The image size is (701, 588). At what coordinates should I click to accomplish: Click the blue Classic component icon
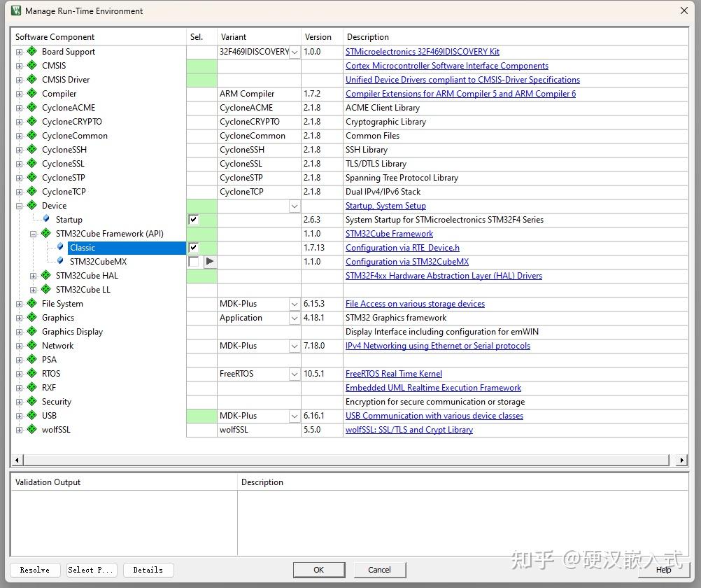pos(60,247)
